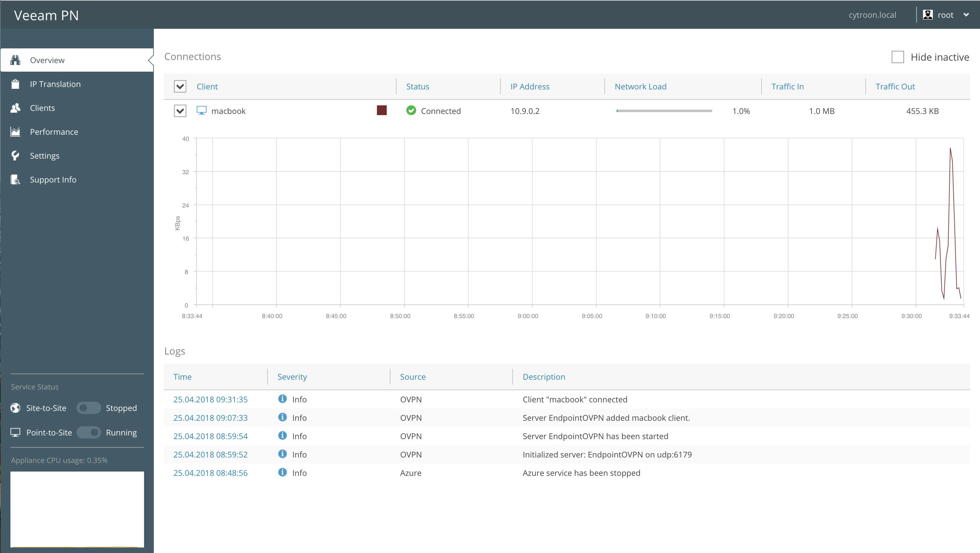Click the Settings wrench icon
980x553 pixels.
pyautogui.click(x=15, y=156)
